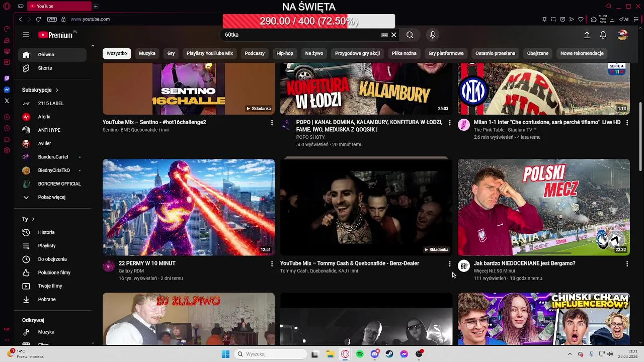Open the Windows Start menu
The height and width of the screenshot is (362, 644).
[x=225, y=354]
